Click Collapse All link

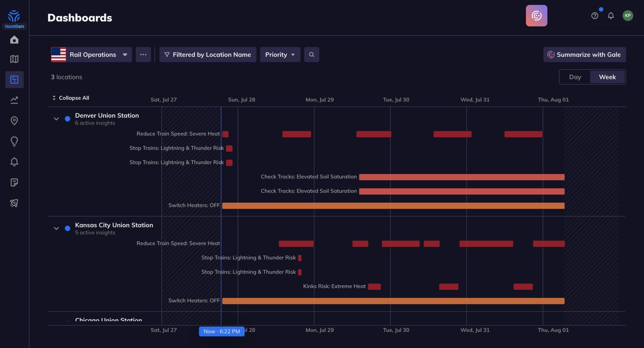point(71,98)
